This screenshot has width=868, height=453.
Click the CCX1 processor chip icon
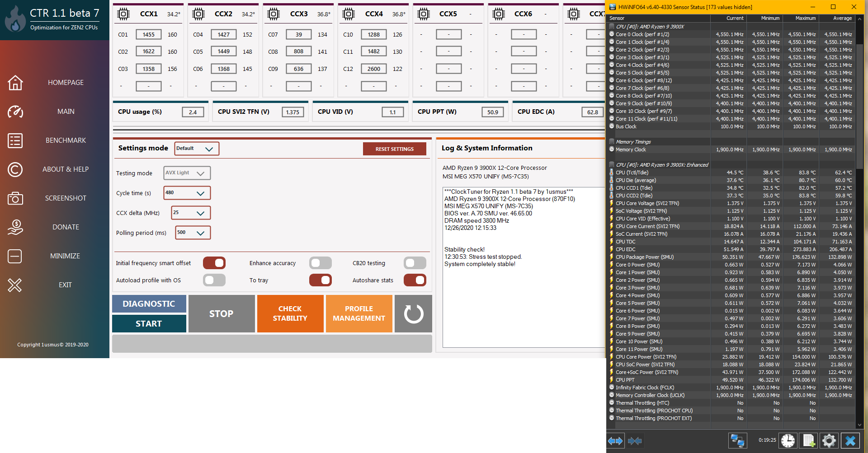tap(123, 14)
